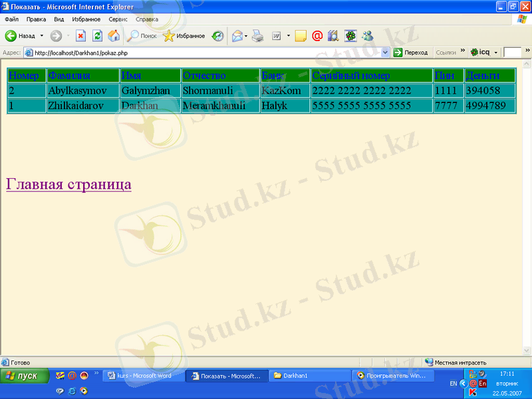532x399 pixels.
Task: Click the vertical scrollbar down arrow
Action: [527, 350]
